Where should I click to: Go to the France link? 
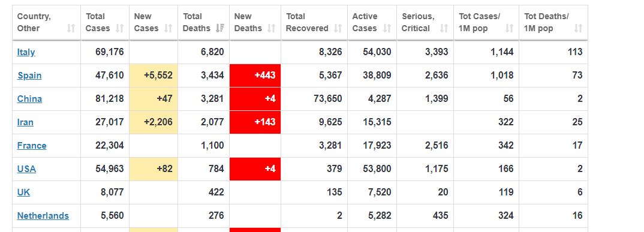[x=32, y=146]
